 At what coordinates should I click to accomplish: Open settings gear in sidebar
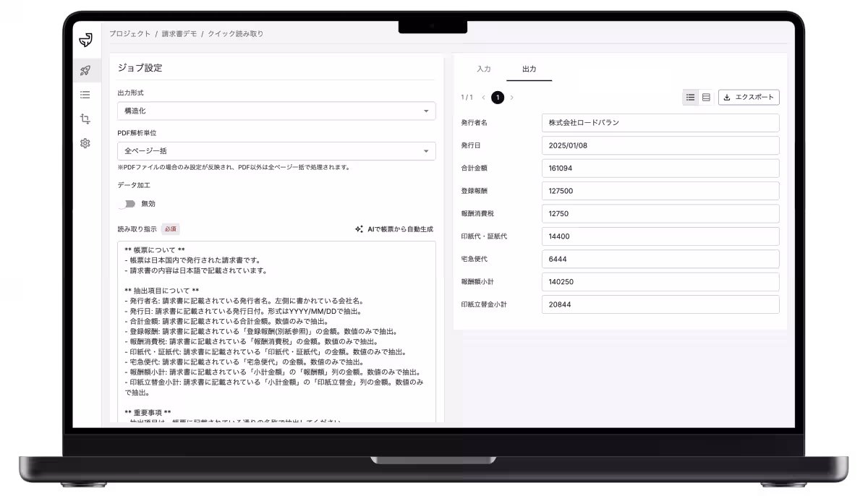tap(85, 143)
